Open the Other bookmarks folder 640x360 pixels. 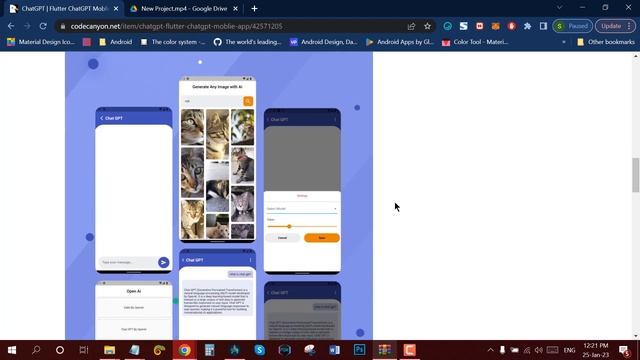606,42
